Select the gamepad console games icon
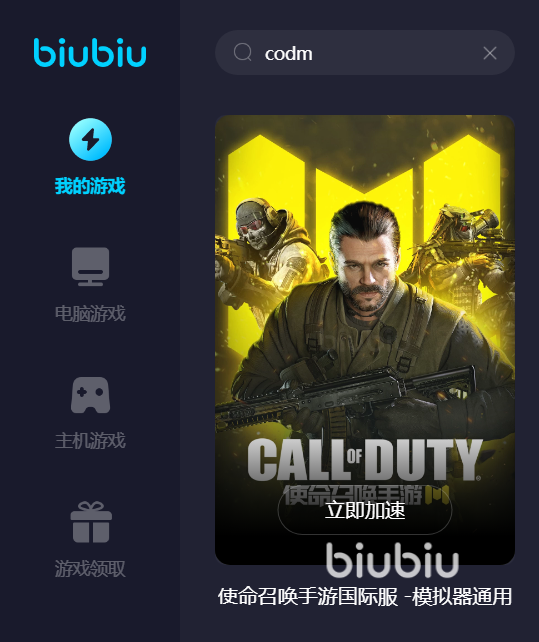 tap(91, 395)
